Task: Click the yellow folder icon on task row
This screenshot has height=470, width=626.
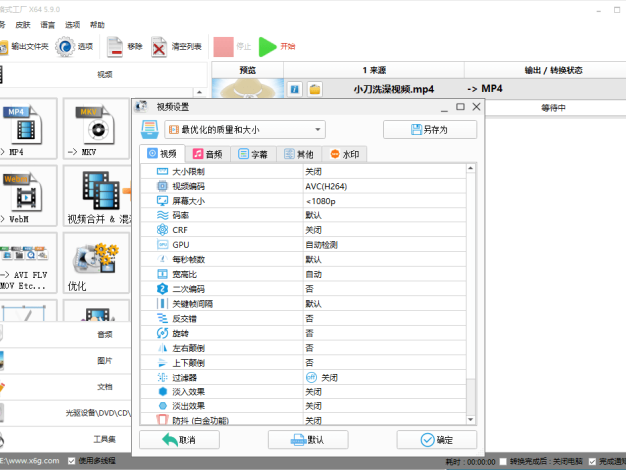Action: click(x=315, y=89)
